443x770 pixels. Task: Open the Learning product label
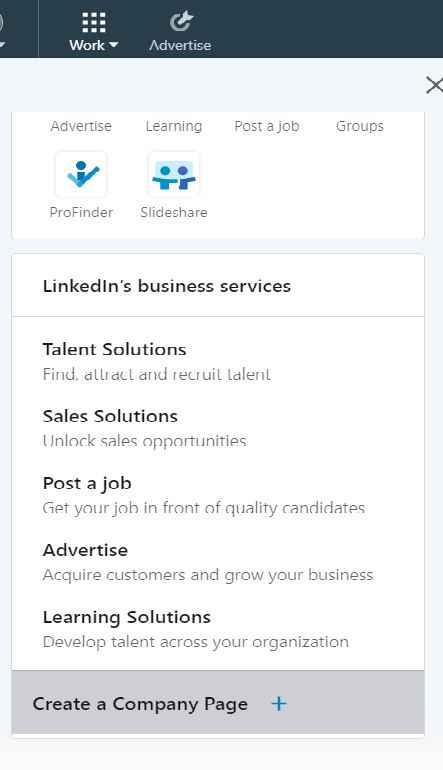174,126
